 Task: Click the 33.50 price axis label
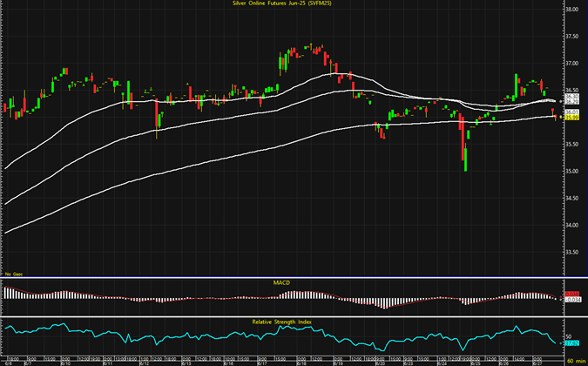(x=572, y=252)
